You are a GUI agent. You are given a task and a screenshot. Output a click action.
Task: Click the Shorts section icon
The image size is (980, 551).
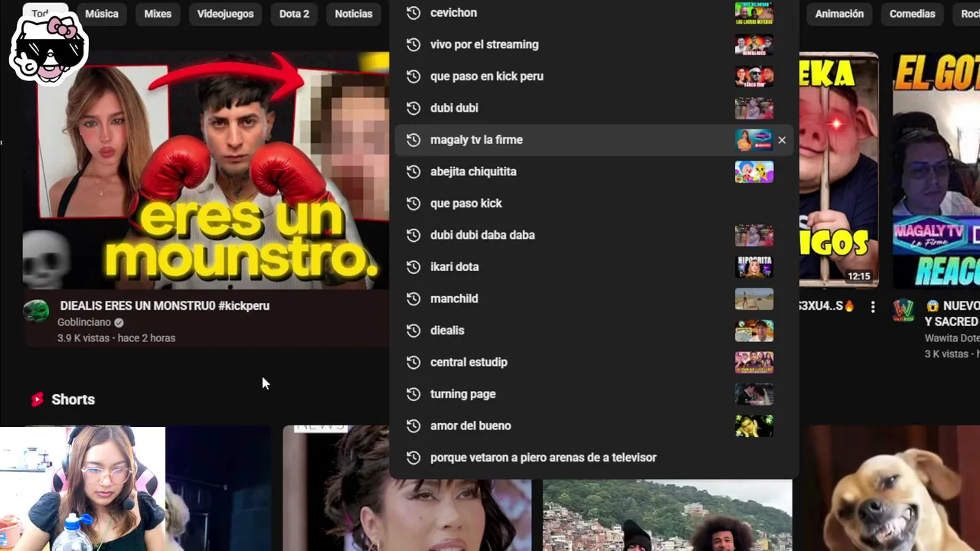coord(38,399)
